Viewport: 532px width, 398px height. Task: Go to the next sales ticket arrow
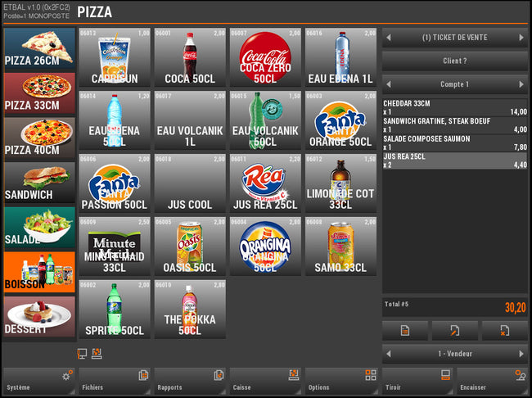521,38
